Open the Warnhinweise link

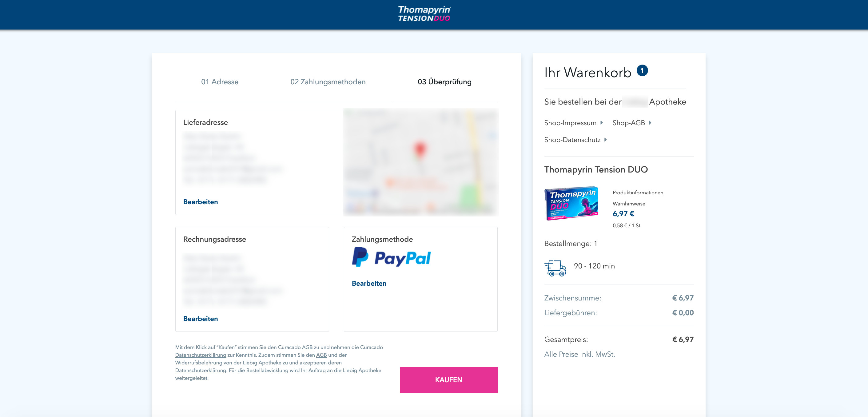point(629,204)
